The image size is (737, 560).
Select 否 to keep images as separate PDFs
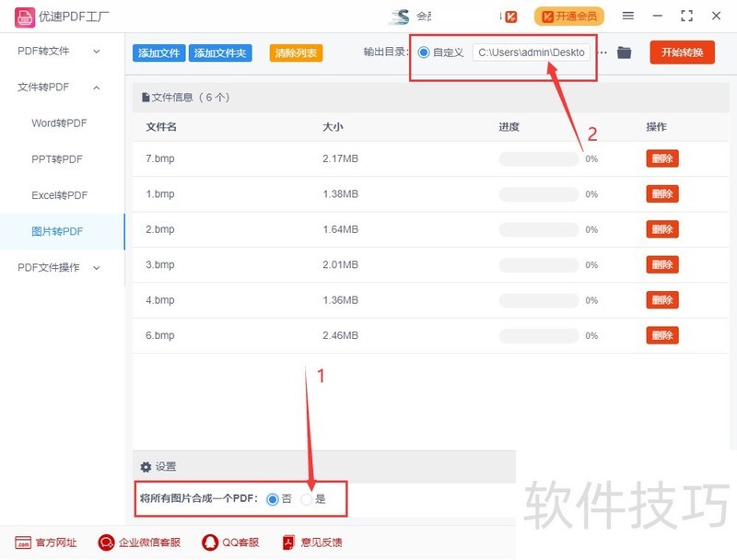272,500
